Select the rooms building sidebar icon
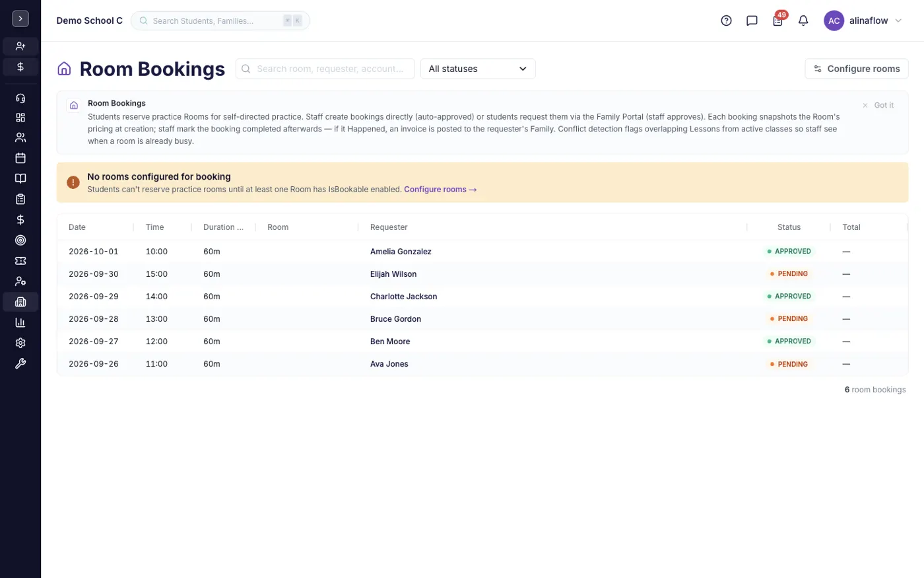The width and height of the screenshot is (924, 578). (20, 302)
